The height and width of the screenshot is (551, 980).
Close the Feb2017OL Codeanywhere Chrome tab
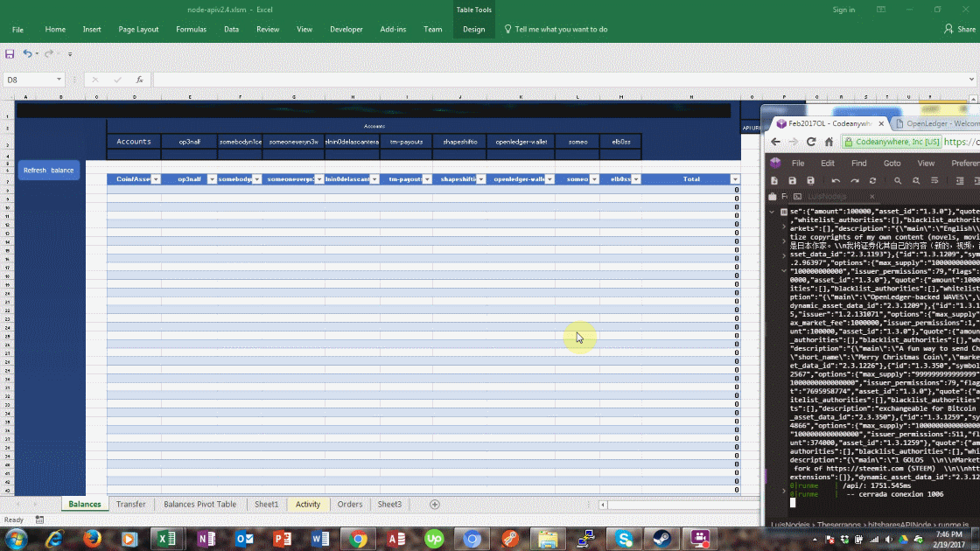click(x=881, y=123)
